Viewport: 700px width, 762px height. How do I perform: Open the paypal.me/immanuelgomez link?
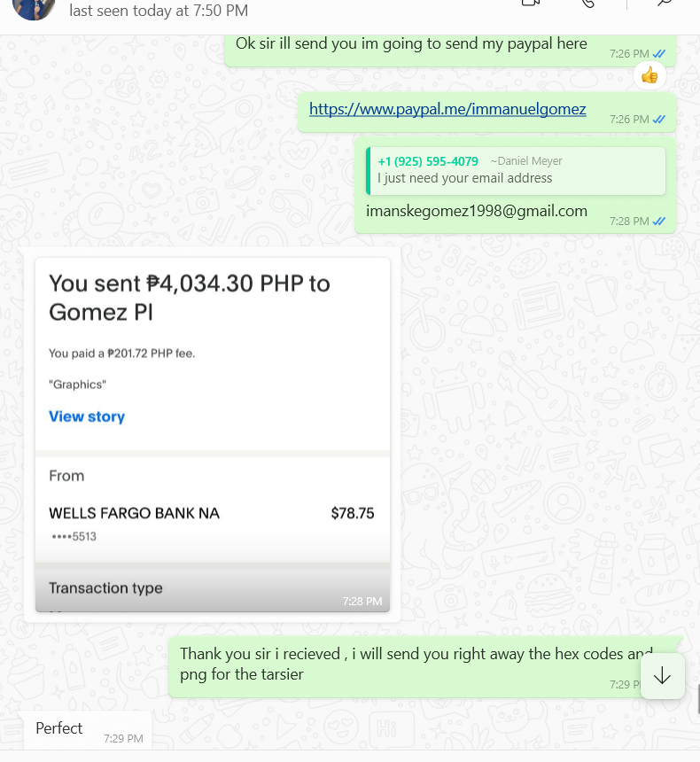click(x=447, y=109)
